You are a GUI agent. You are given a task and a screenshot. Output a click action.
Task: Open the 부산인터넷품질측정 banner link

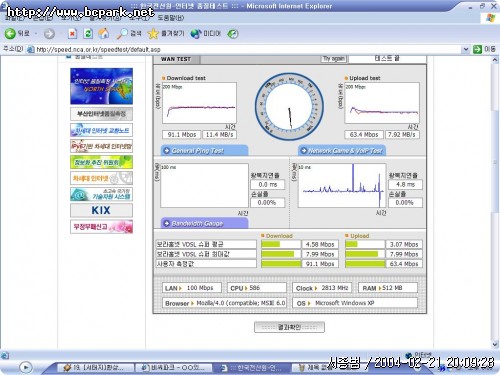(x=101, y=114)
